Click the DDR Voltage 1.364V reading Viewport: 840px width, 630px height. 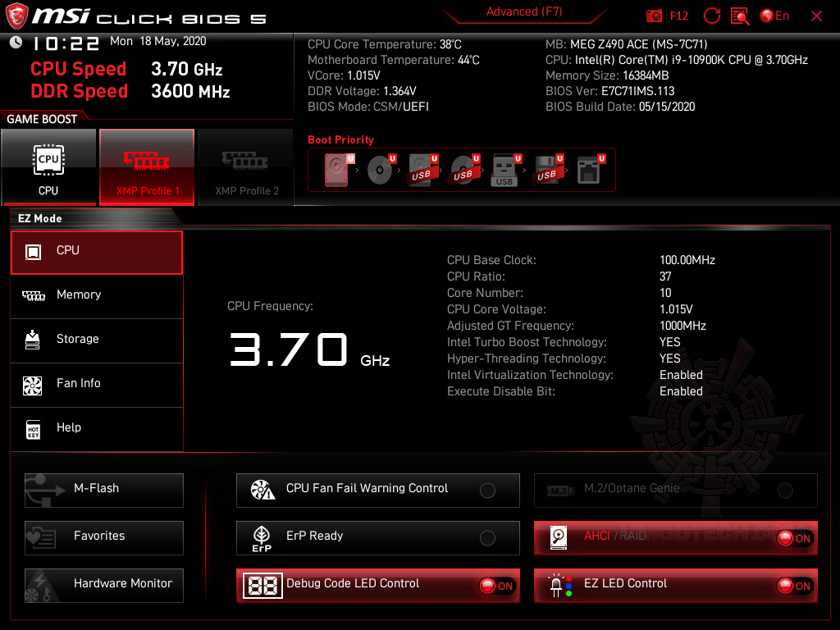[362, 91]
